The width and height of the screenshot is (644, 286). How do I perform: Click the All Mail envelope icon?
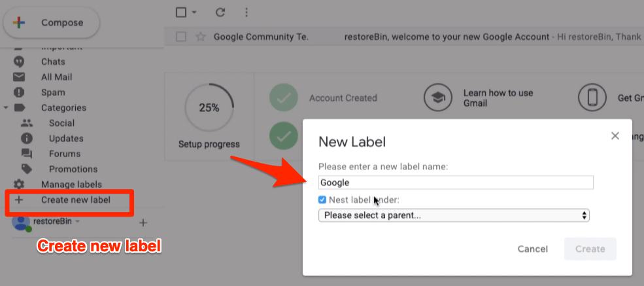pyautogui.click(x=19, y=77)
